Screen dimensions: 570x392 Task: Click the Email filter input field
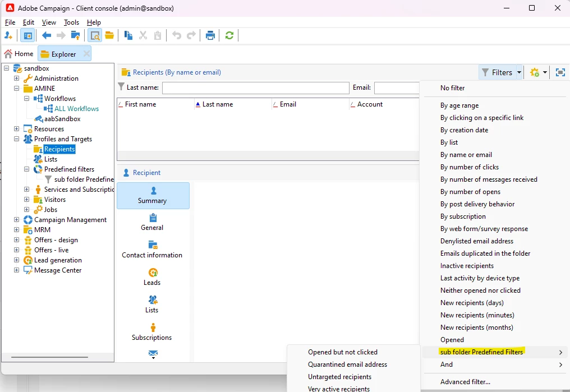pos(397,88)
